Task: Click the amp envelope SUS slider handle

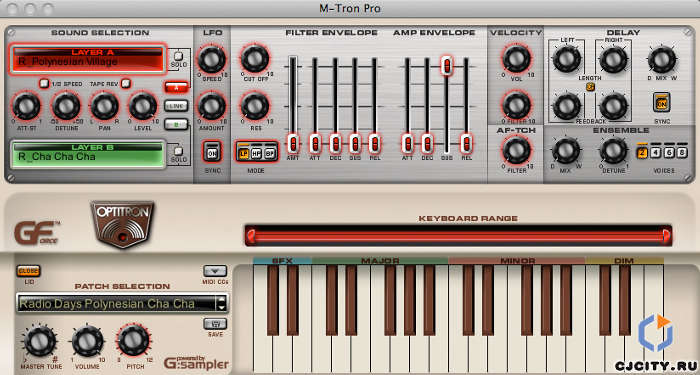Action: click(446, 66)
